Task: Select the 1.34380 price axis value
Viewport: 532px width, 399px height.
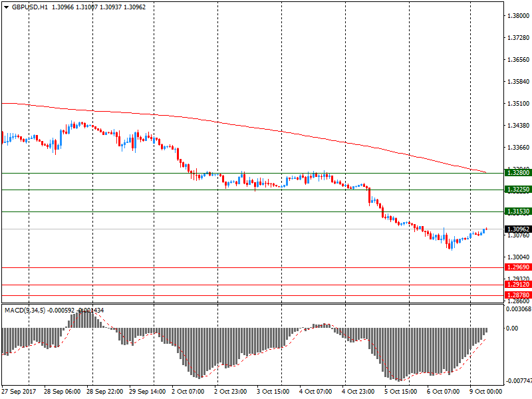Action: (x=518, y=126)
